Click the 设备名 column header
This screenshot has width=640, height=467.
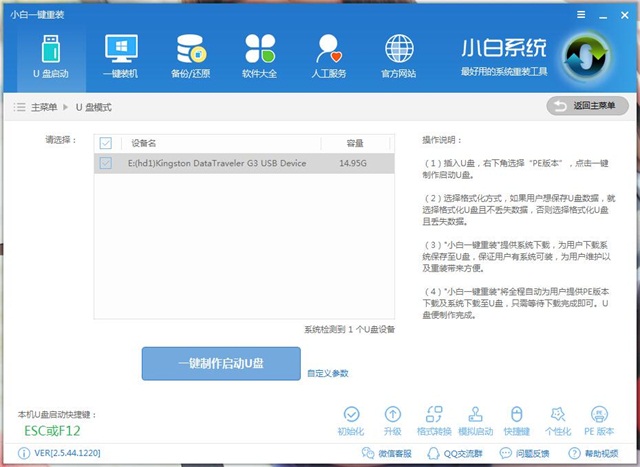[143, 143]
